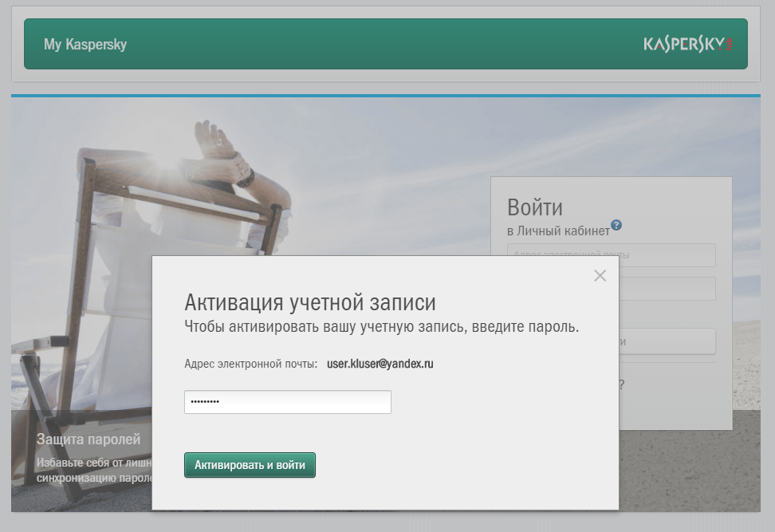Click the 'в Личный кабинет' subtitle text
775x532 pixels.
pos(558,231)
